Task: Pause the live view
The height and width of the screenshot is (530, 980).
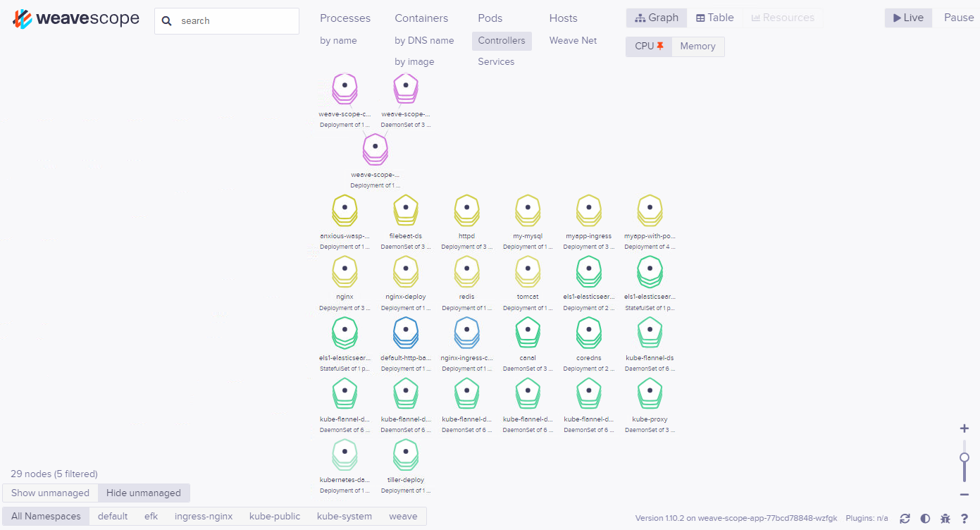Action: pos(958,18)
